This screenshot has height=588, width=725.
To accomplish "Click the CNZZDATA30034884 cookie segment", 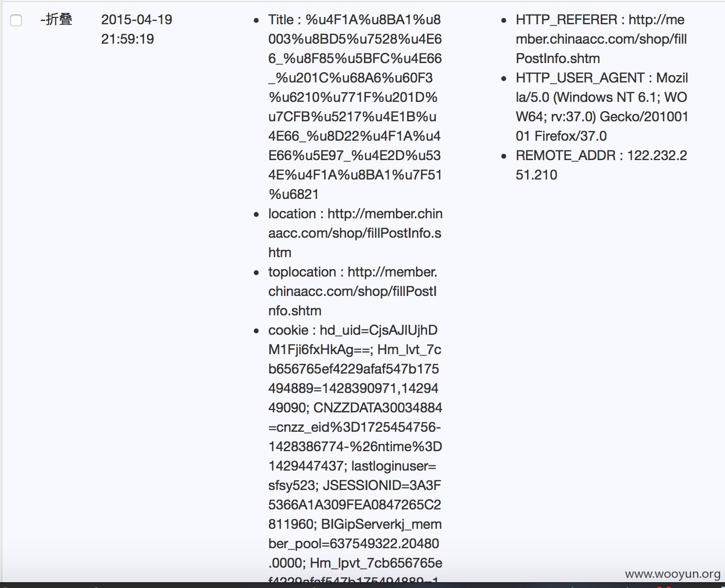I will click(x=378, y=408).
